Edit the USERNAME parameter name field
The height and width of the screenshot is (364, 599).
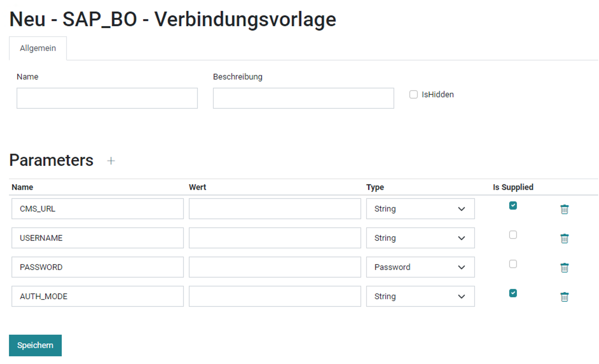tap(98, 238)
